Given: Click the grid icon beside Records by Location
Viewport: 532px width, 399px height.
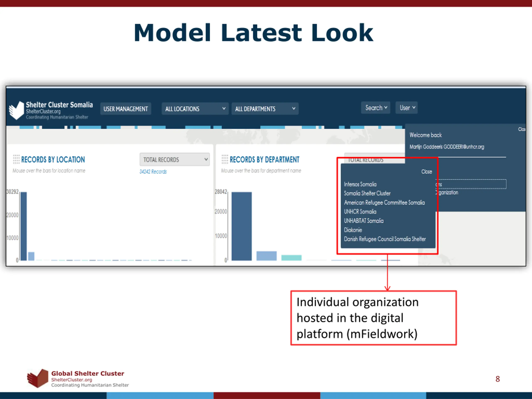Looking at the screenshot, I should pyautogui.click(x=16, y=159).
